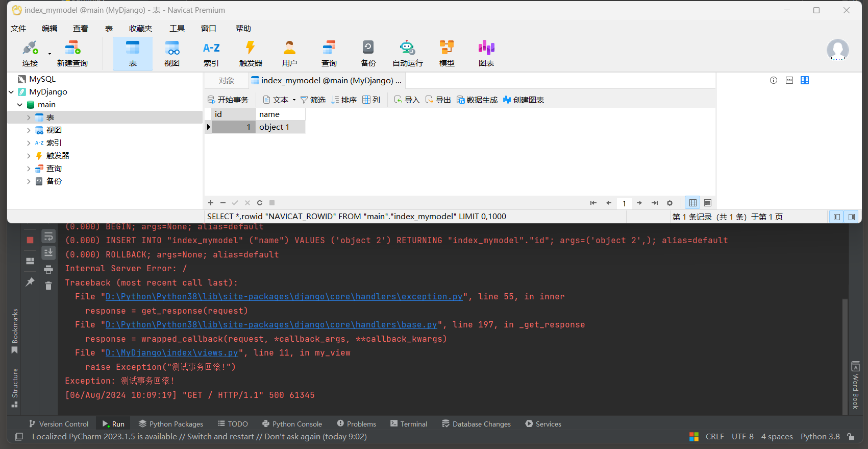
Task: Click the delete record minus button
Action: coord(223,203)
